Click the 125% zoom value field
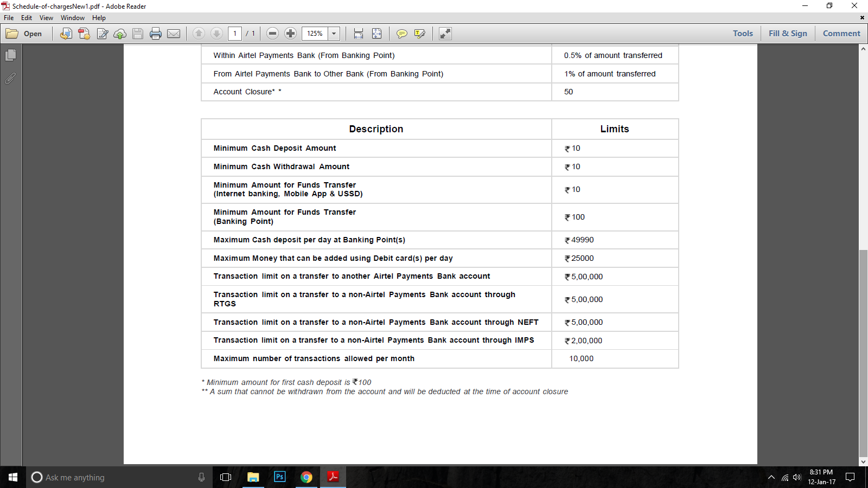Viewport: 868px width, 488px height. (315, 34)
